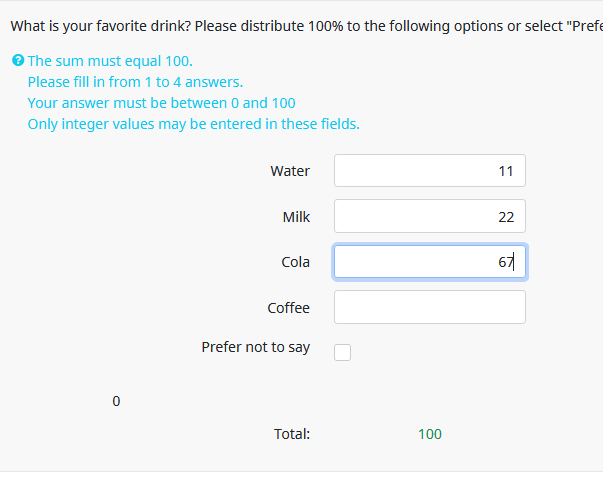The height and width of the screenshot is (477, 603).
Task: Click the Coffee label
Action: click(288, 308)
